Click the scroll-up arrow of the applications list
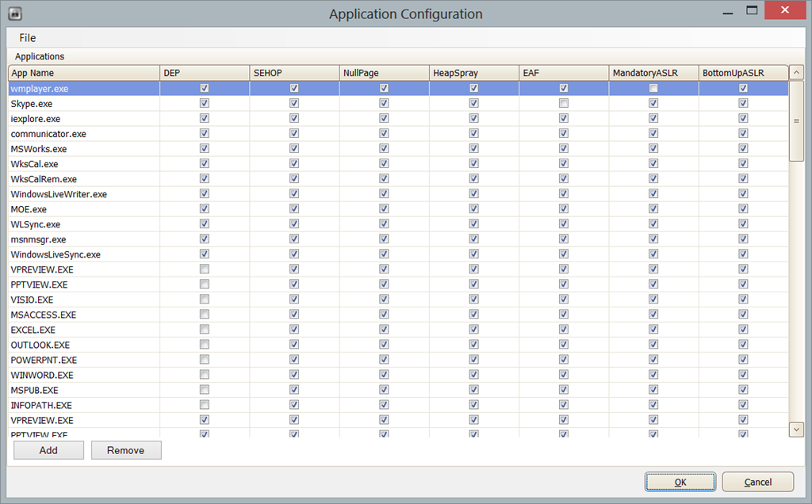Screen dimensions: 812x504 (x=796, y=73)
